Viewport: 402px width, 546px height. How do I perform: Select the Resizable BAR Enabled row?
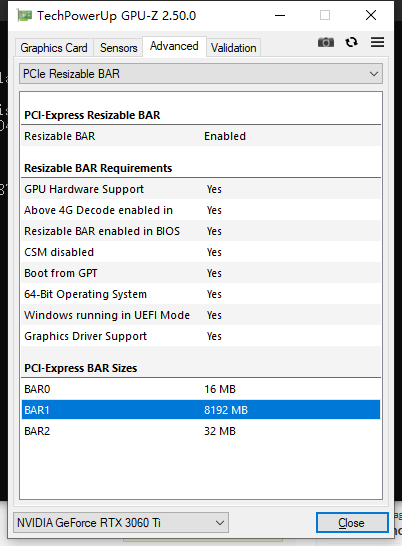pos(201,136)
